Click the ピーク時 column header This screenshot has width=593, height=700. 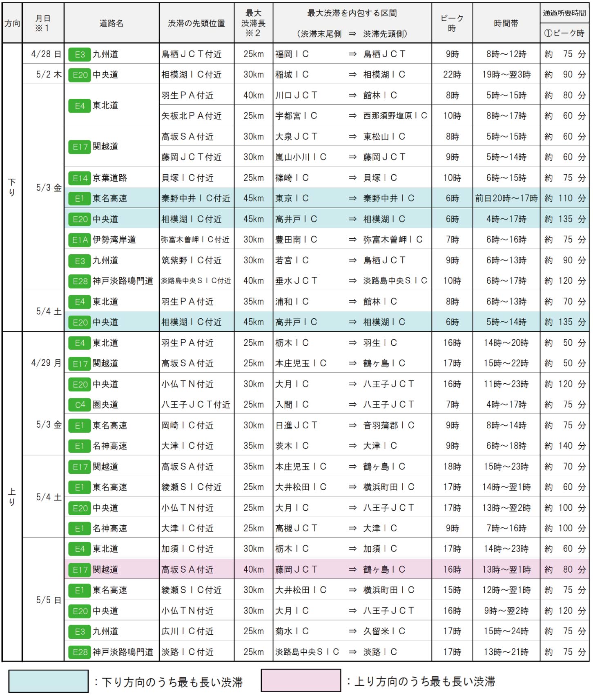click(452, 23)
